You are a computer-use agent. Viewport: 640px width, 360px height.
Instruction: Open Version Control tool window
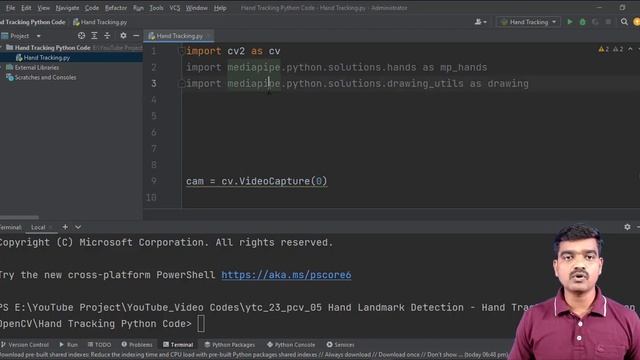[x=25, y=345]
